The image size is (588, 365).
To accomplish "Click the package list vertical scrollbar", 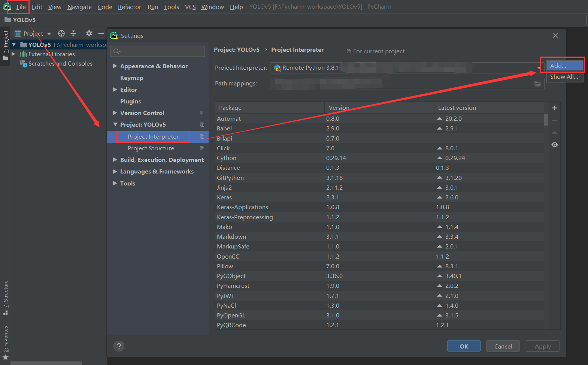I will click(546, 120).
